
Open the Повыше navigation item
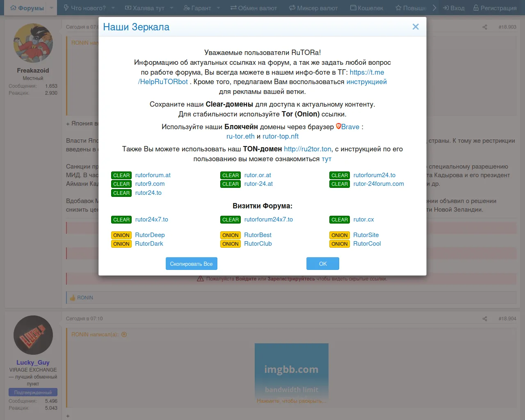tap(411, 8)
